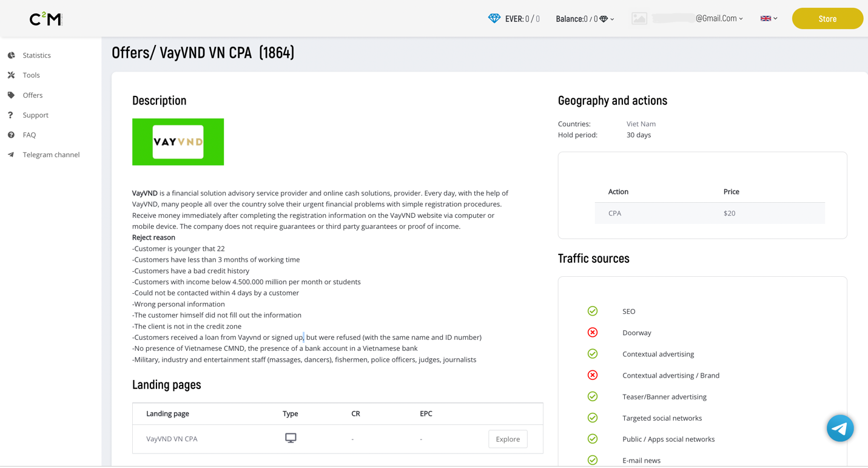Click the Offers tag icon

tap(11, 95)
